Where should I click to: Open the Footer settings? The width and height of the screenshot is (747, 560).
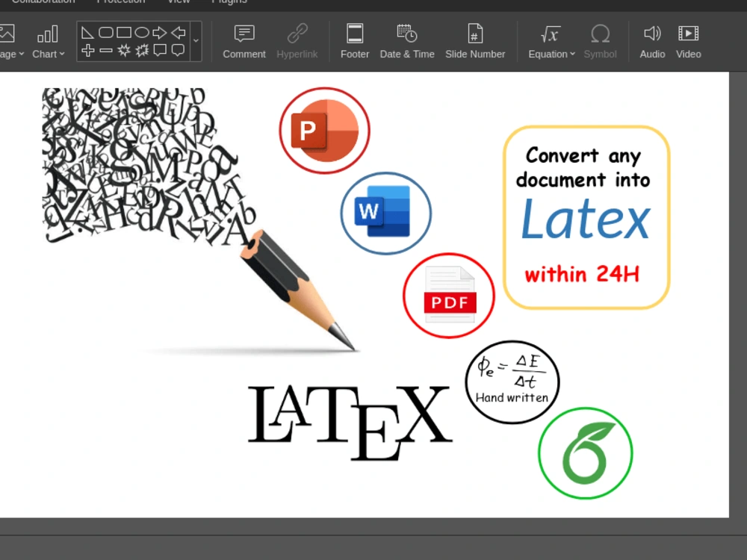coord(355,42)
